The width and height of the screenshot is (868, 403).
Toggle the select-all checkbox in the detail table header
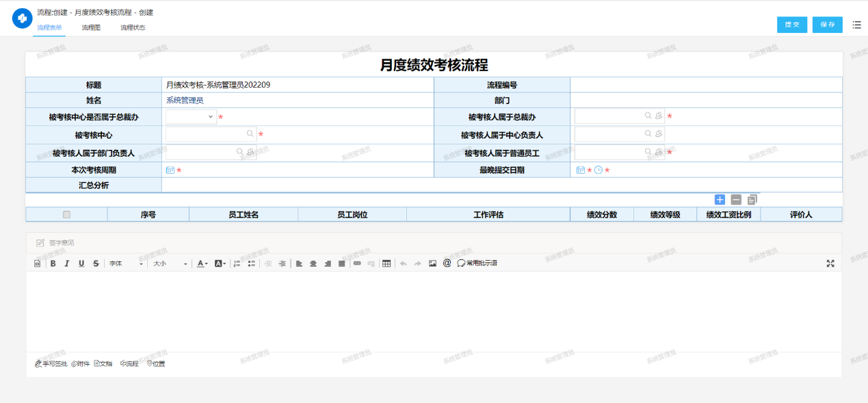66,215
